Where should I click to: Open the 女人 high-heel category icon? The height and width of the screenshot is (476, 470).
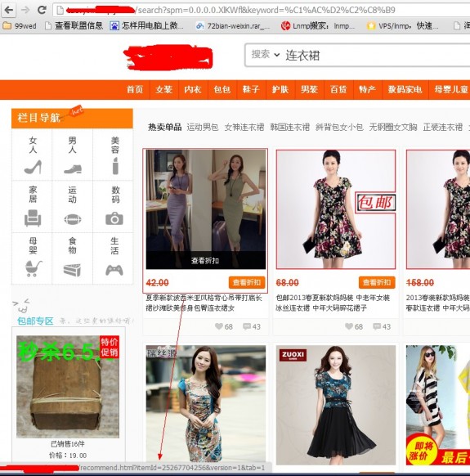(x=33, y=167)
